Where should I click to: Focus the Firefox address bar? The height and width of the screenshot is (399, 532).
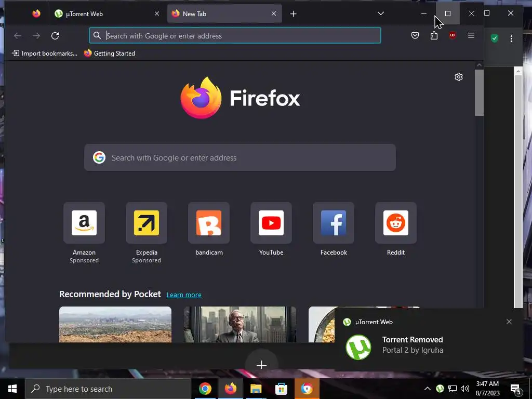pos(235,36)
